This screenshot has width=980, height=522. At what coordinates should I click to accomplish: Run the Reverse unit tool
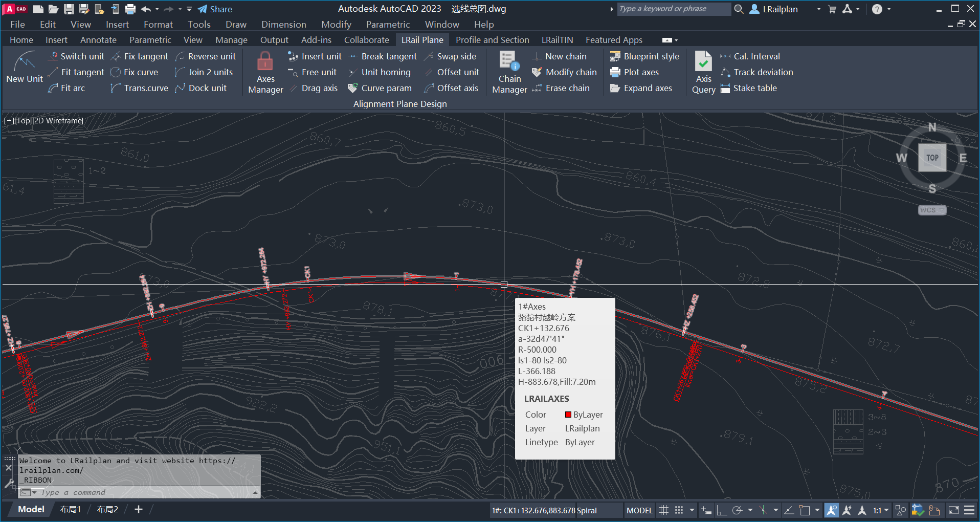[x=206, y=56]
